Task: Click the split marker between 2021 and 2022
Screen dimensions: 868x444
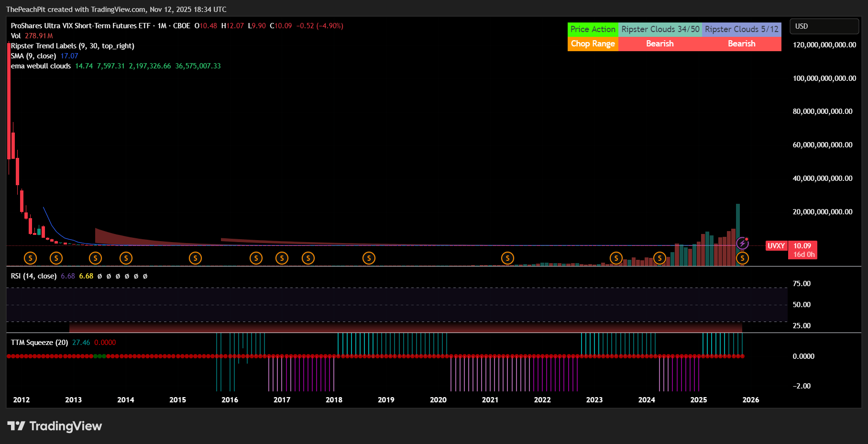Action: (507, 258)
